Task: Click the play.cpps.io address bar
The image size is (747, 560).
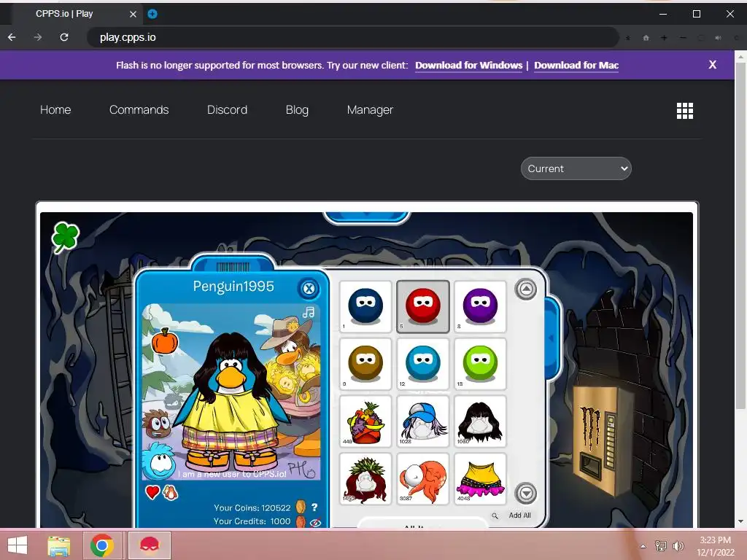Action: pyautogui.click(x=352, y=37)
